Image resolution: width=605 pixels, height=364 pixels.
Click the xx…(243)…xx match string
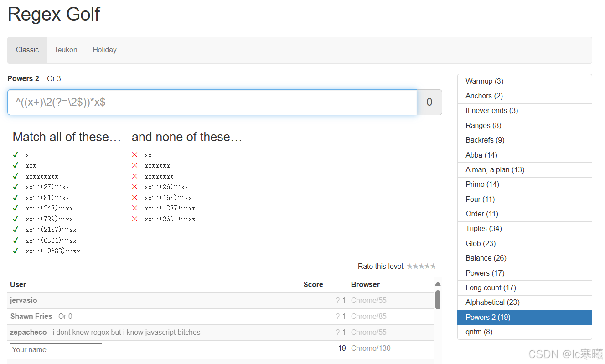(x=49, y=209)
